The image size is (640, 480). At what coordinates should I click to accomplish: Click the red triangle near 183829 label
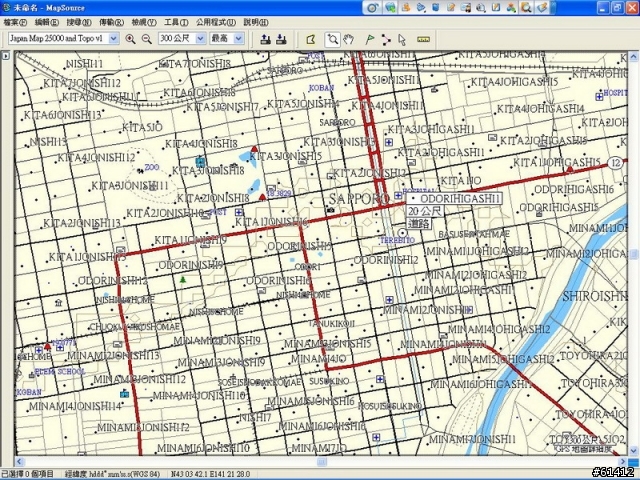tap(262, 197)
